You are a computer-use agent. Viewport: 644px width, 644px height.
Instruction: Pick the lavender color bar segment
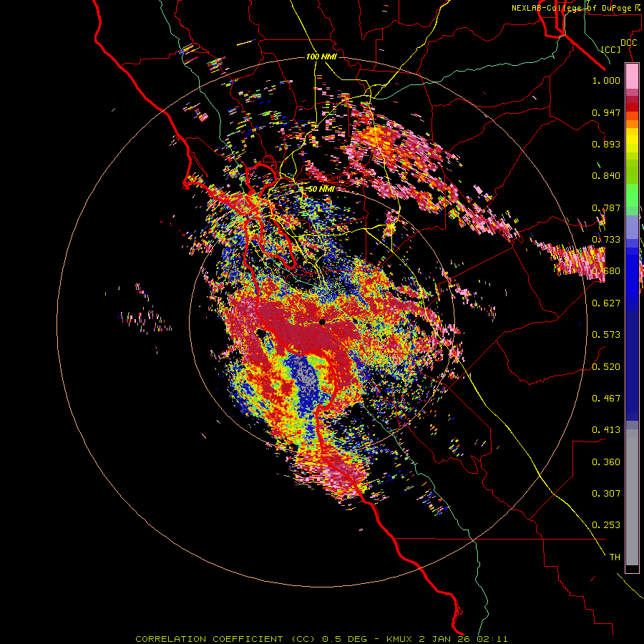point(632,227)
